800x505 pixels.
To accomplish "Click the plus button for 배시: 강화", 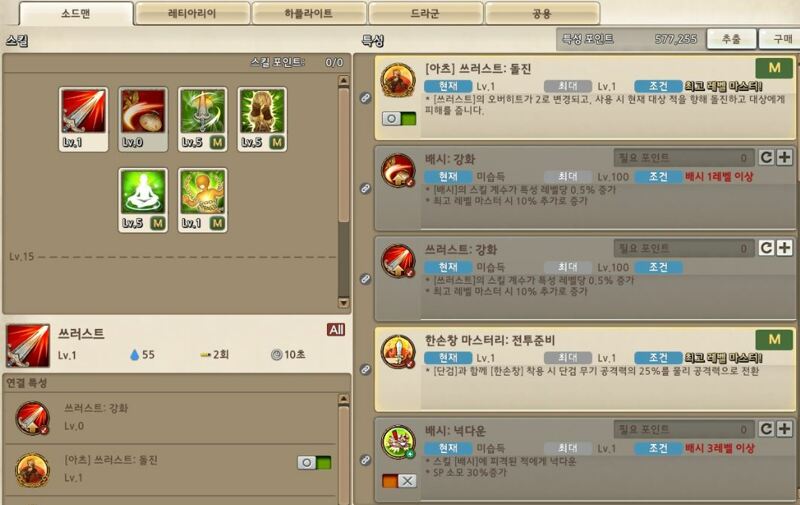I will (x=785, y=158).
